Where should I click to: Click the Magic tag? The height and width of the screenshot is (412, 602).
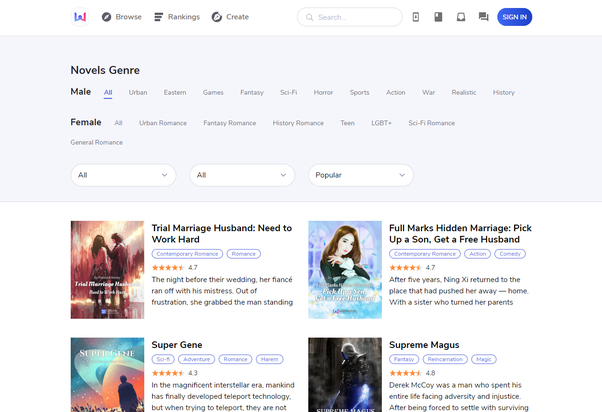484,359
